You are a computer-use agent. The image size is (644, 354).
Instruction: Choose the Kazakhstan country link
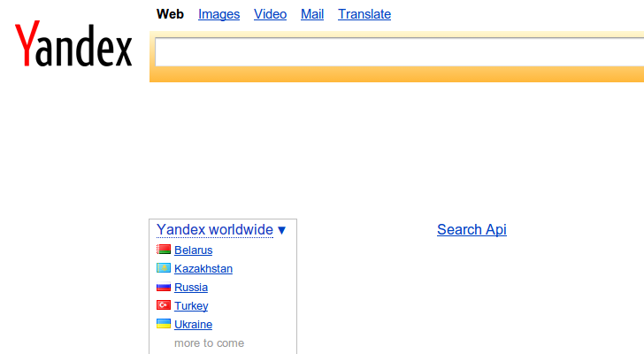[x=203, y=269]
